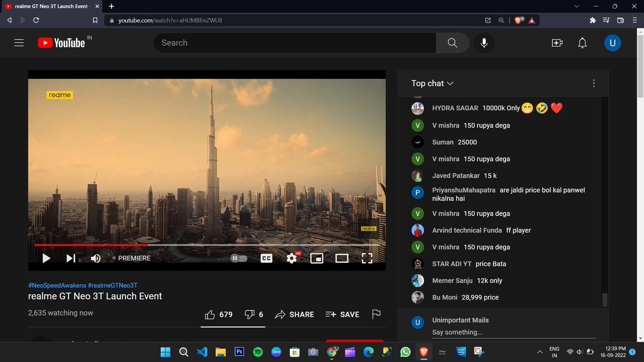
Task: Start voice search with the microphone
Action: click(x=484, y=43)
